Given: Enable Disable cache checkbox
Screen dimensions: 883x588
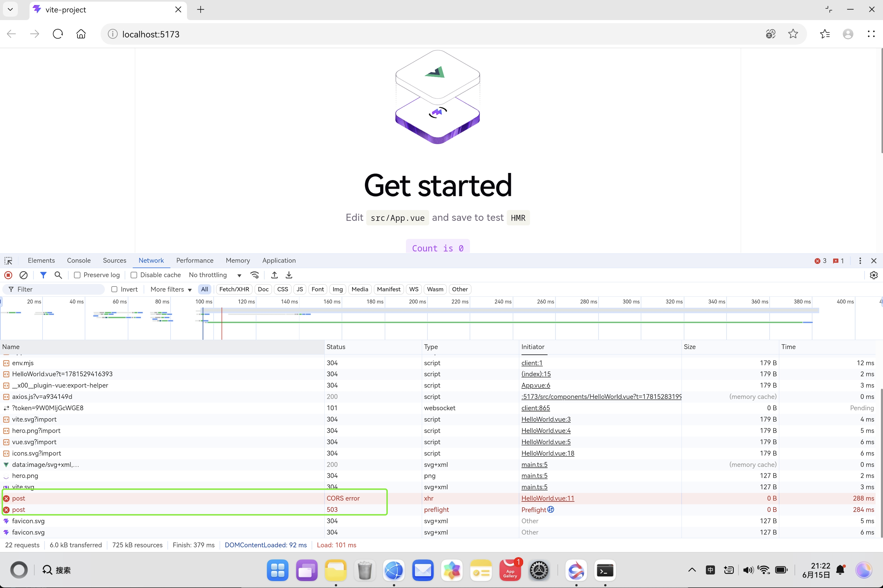Looking at the screenshot, I should click(134, 275).
